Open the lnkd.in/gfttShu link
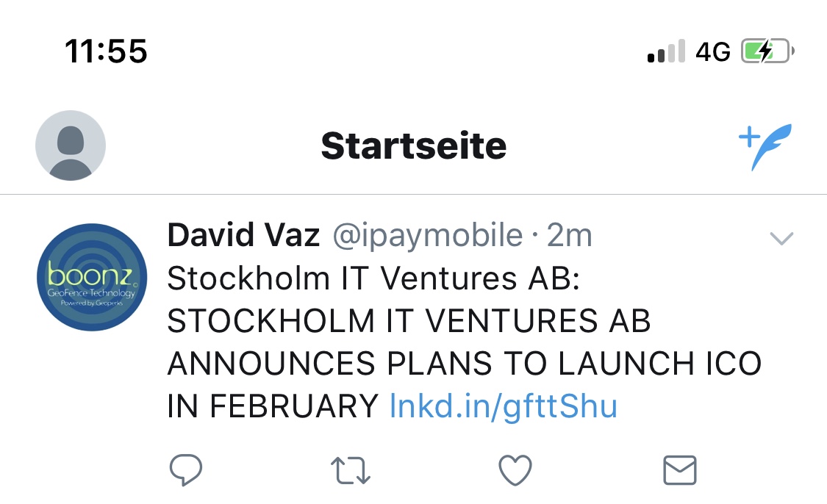 (504, 405)
